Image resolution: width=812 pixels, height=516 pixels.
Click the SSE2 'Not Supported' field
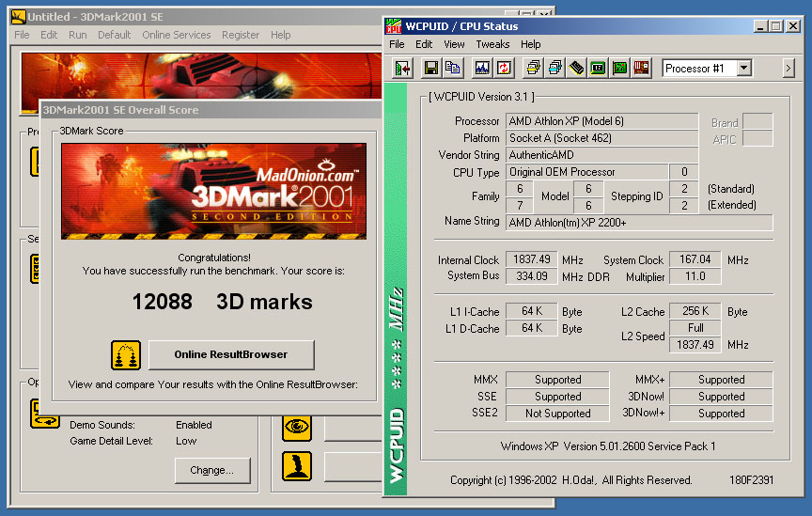pos(557,414)
